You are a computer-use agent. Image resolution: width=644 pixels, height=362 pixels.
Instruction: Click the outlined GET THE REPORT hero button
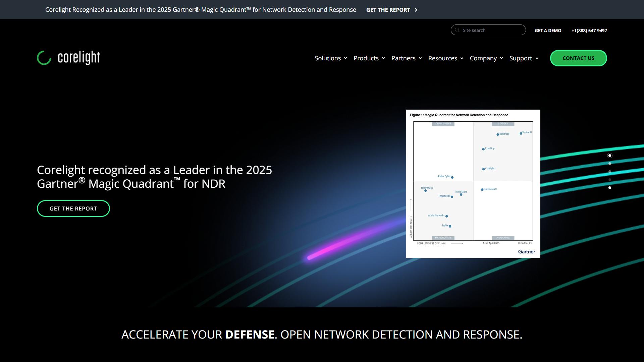click(x=73, y=208)
